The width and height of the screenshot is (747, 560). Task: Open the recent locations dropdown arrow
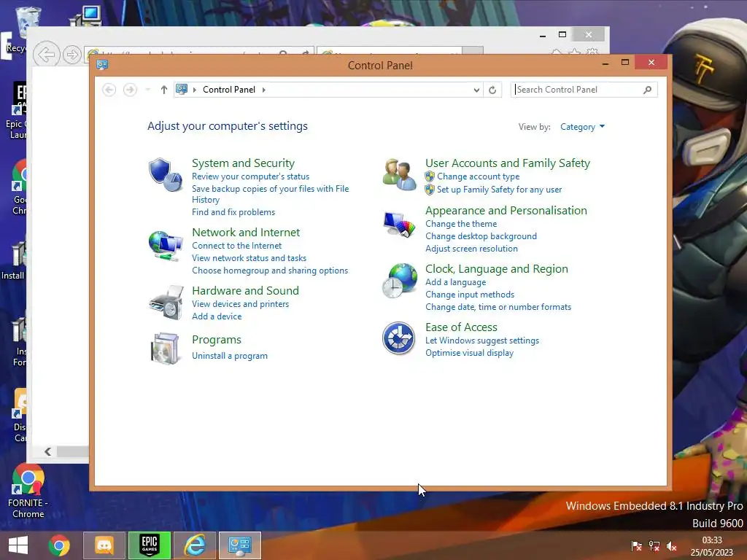point(147,90)
